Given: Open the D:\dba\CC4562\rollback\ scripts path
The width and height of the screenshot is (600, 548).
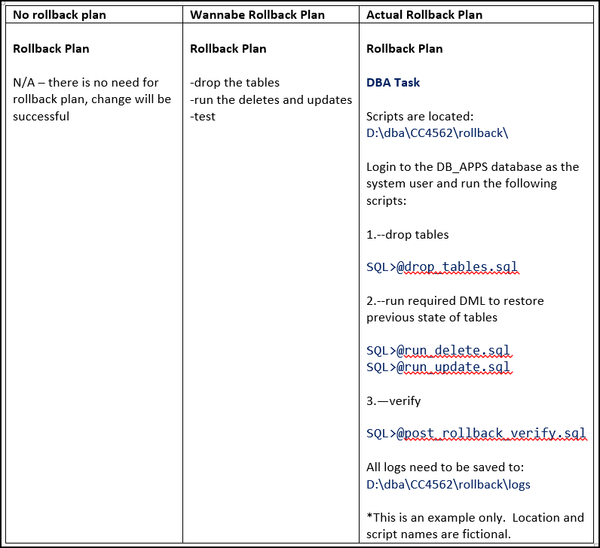Looking at the screenshot, I should tap(438, 132).
